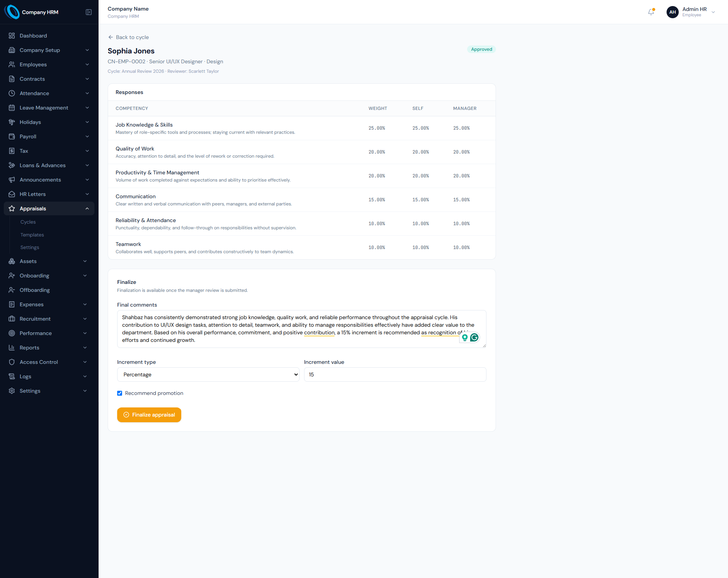Image resolution: width=728 pixels, height=578 pixels.
Task: Click the Access Control shield icon
Action: click(12, 362)
